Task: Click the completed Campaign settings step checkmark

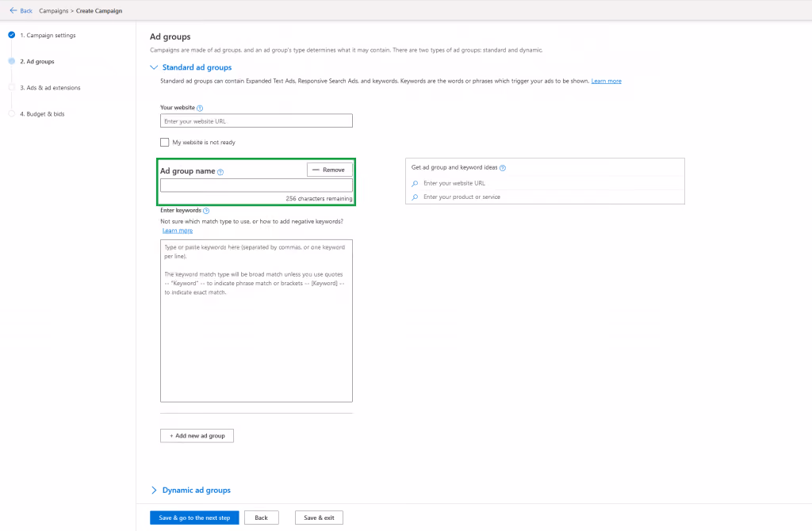Action: click(x=11, y=35)
